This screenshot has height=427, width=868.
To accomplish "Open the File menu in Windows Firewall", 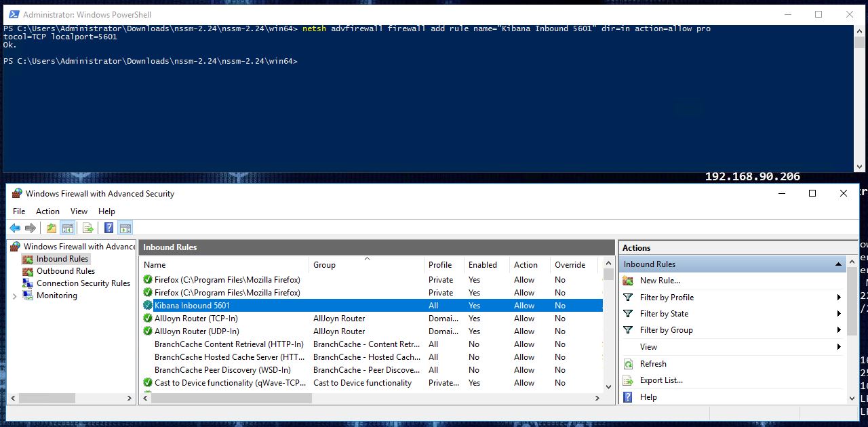I will coord(19,211).
